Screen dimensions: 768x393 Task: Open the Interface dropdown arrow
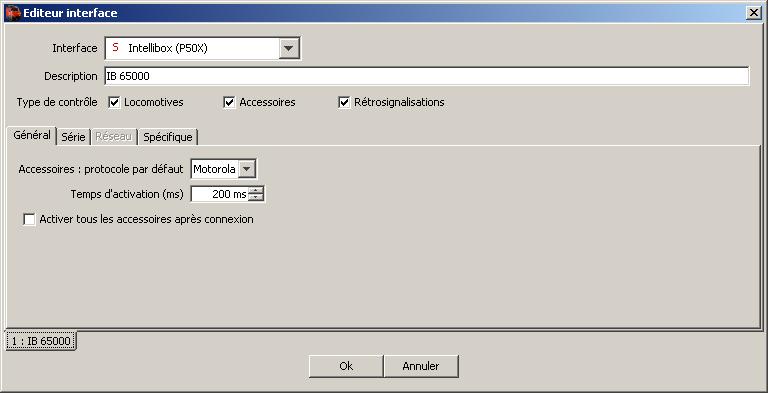coord(289,48)
